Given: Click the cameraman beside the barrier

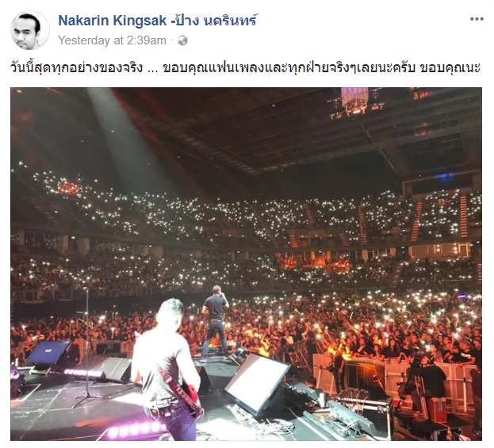Looking at the screenshot, I should click(428, 385).
